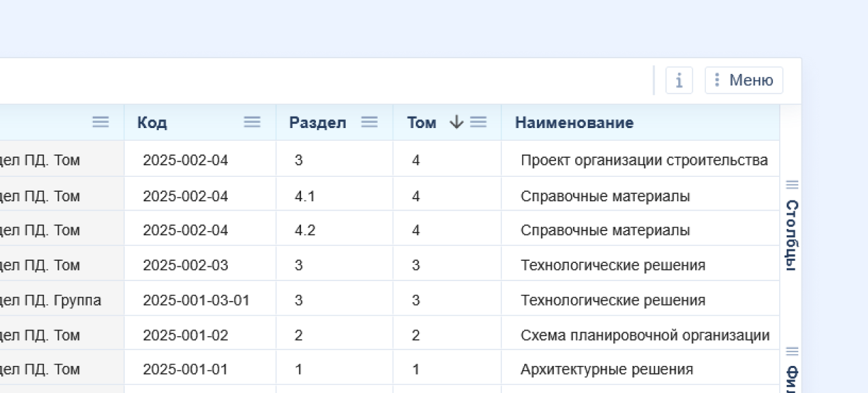Toggle descending sort arrow on Том column
This screenshot has width=868, height=393.
[456, 122]
